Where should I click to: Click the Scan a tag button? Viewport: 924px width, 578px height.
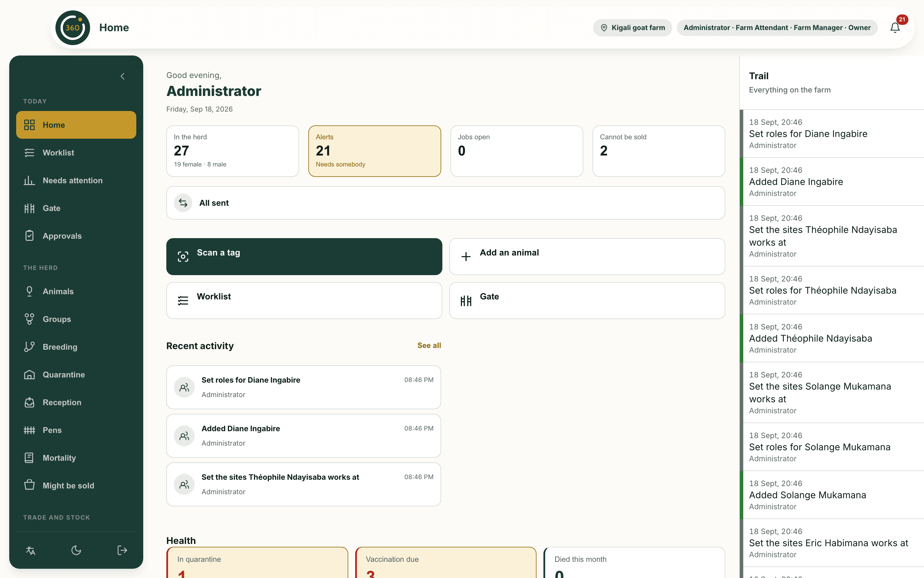pos(304,257)
